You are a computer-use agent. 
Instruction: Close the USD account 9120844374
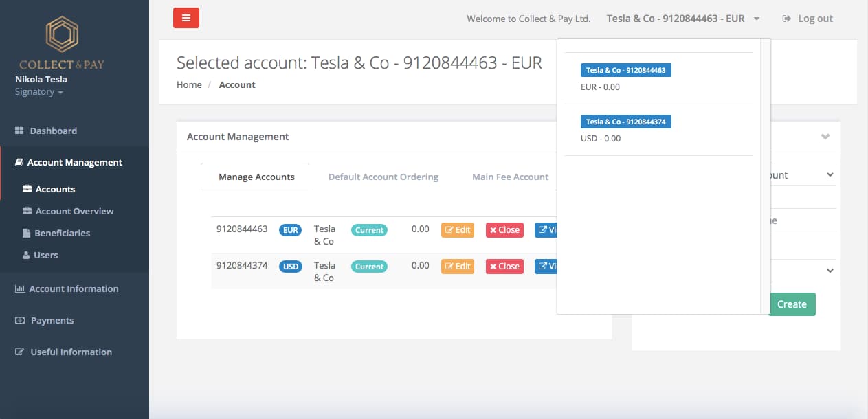[504, 266]
